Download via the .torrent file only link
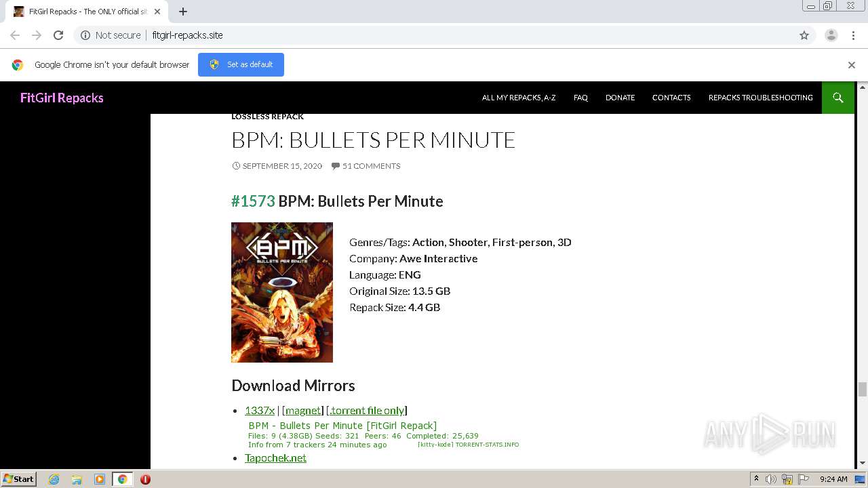Screen dimensions: 868x488 pos(367,410)
